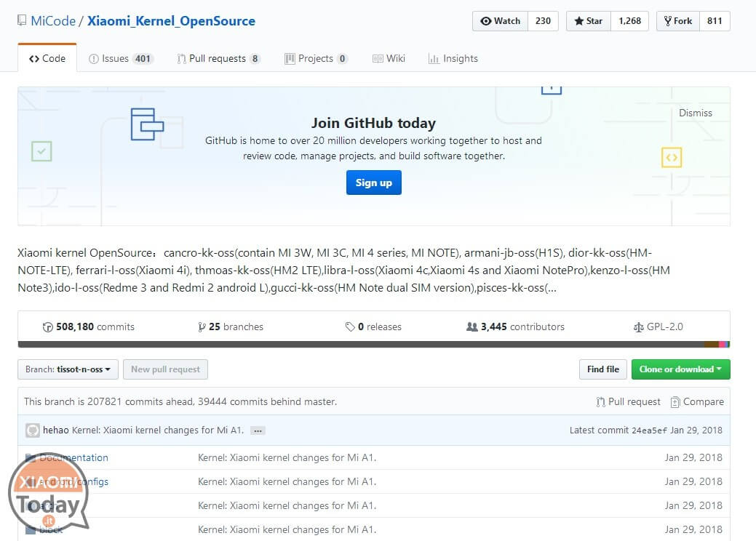Click the repository book icon beside MiCode
This screenshot has height=541, width=756.
click(22, 20)
